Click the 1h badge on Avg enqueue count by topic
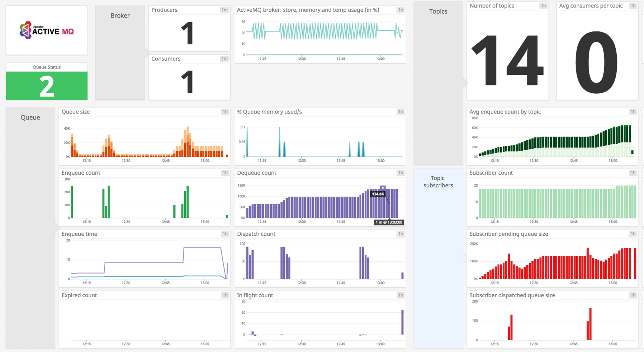The image size is (644, 352). (633, 112)
